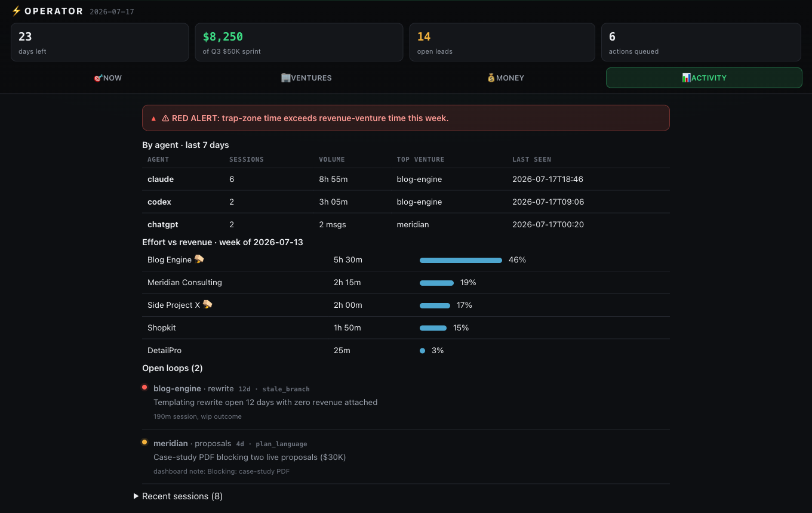Click the lightning bolt Operator logo
Image resolution: width=812 pixels, height=513 pixels.
[16, 11]
